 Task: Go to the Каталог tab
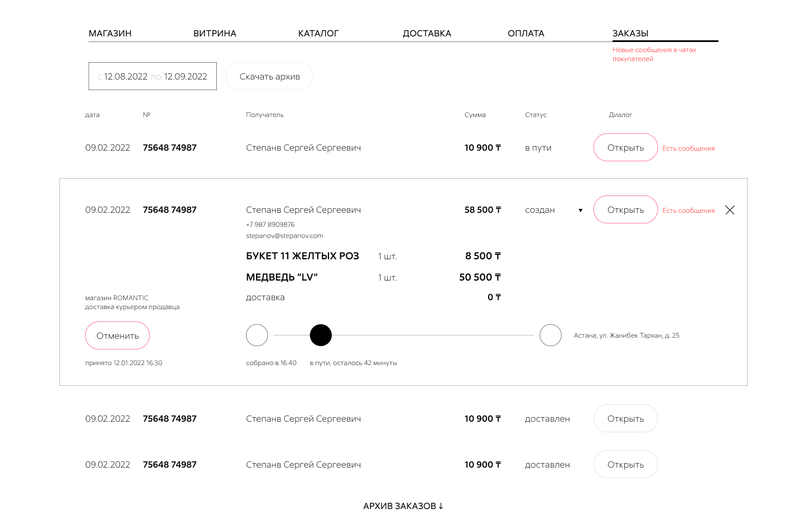tap(318, 34)
